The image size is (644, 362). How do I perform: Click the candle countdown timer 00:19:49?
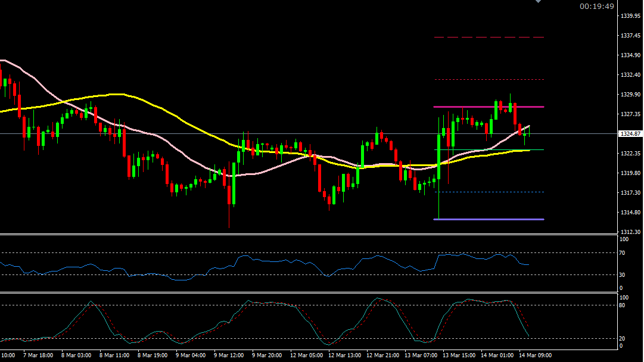596,7
